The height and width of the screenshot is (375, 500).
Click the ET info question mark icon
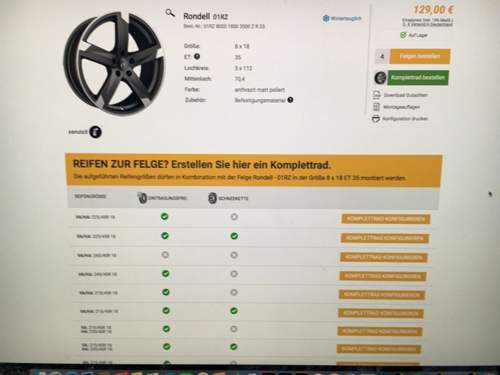[x=197, y=56]
